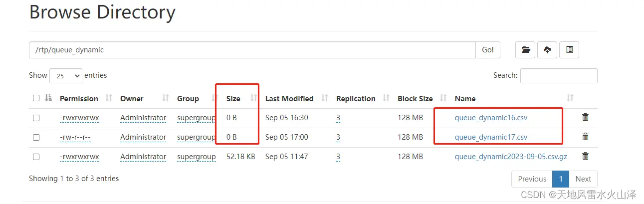The height and width of the screenshot is (204, 644).
Task: Delete queue_dynamic16.csv using its trash icon
Action: pos(585,118)
